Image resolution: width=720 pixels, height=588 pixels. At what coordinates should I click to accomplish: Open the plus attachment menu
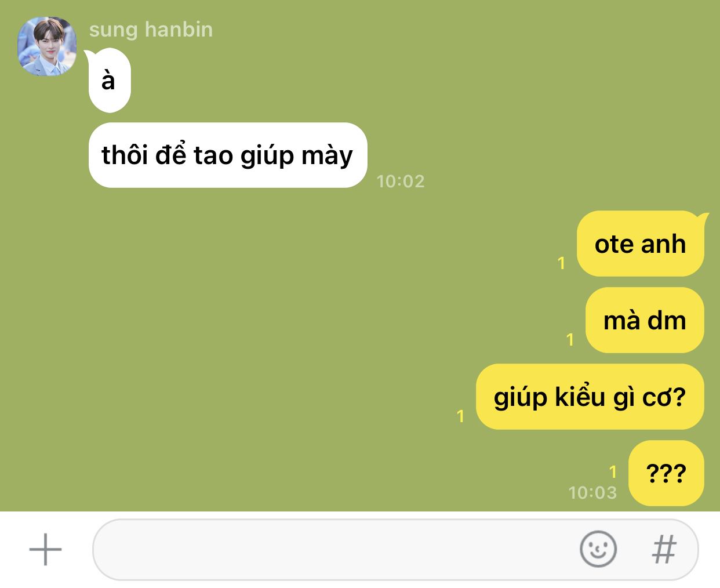[45, 549]
